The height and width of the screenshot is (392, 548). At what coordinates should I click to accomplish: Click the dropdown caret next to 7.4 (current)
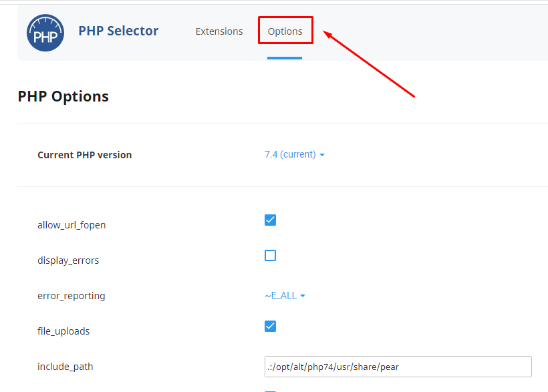321,154
